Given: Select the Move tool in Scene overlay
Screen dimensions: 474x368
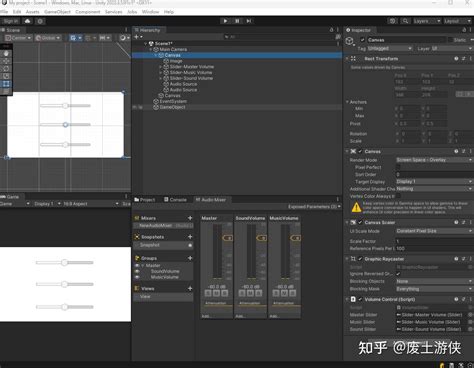Looking at the screenshot, I should point(6,61).
